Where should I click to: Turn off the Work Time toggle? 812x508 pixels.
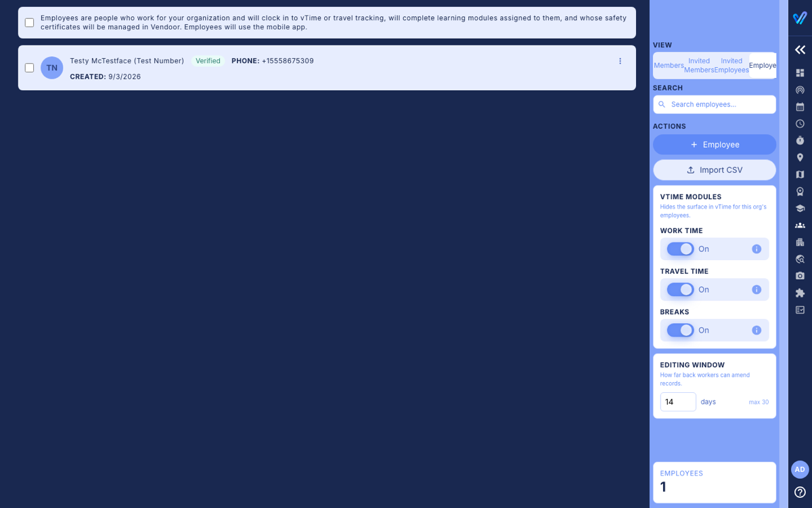pyautogui.click(x=680, y=249)
